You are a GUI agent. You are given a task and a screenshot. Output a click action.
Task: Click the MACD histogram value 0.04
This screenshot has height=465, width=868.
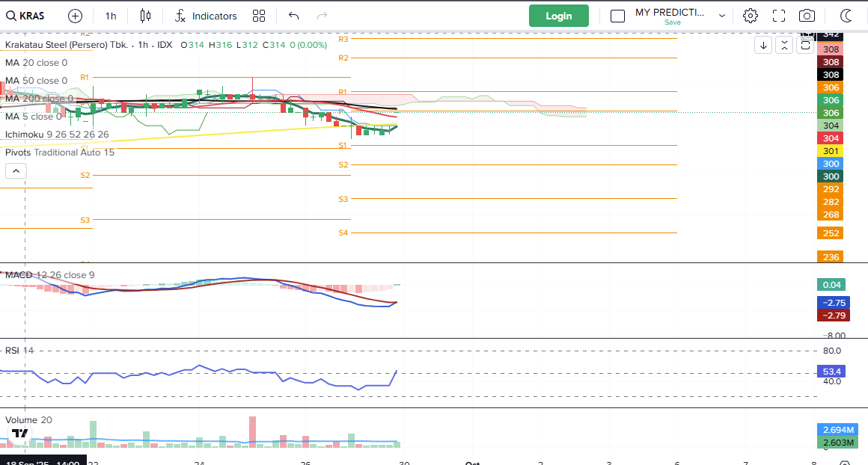831,285
